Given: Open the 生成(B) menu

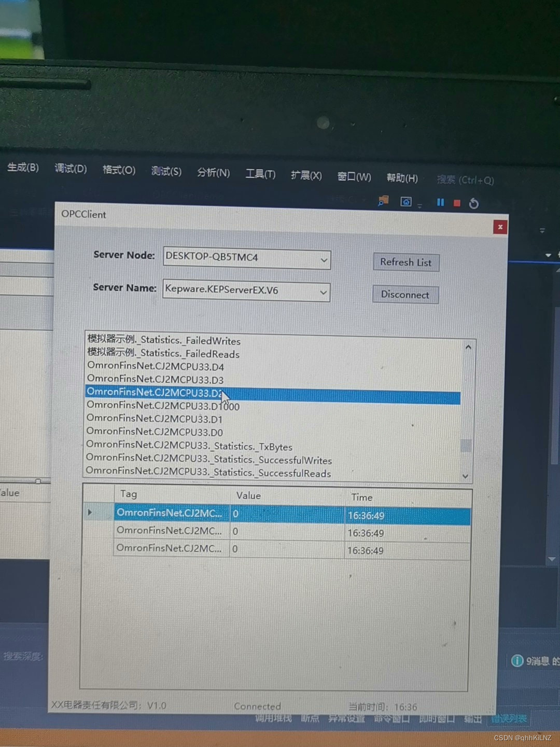Looking at the screenshot, I should [x=23, y=167].
